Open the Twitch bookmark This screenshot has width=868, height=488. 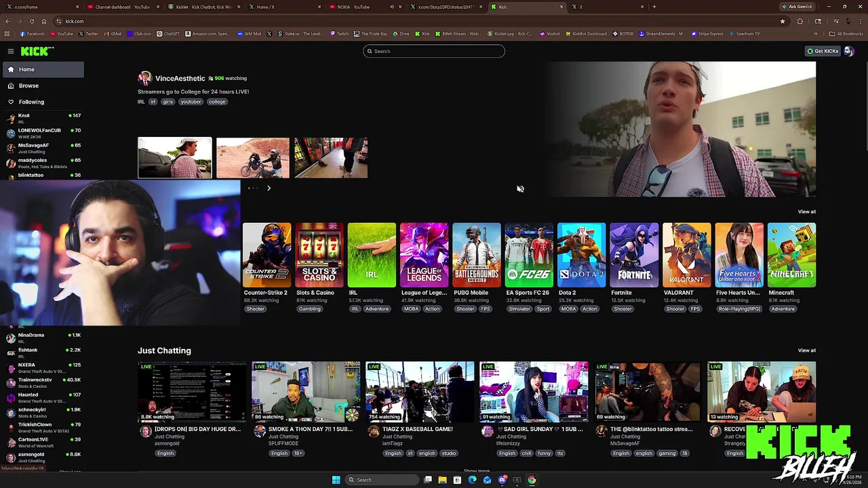point(339,34)
